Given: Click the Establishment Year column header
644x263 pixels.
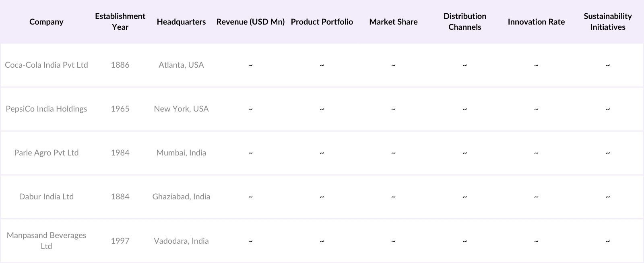Looking at the screenshot, I should (x=120, y=22).
